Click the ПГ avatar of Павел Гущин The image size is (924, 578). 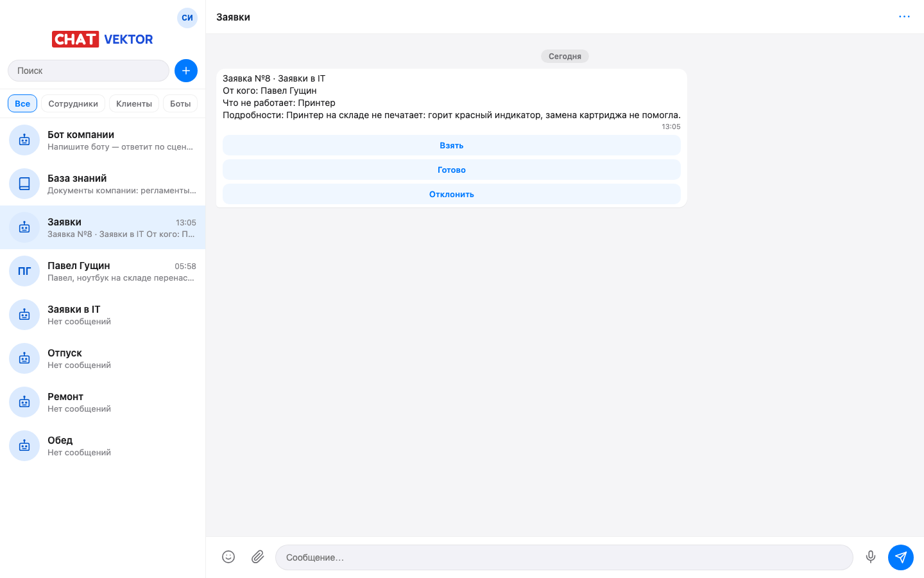24,271
